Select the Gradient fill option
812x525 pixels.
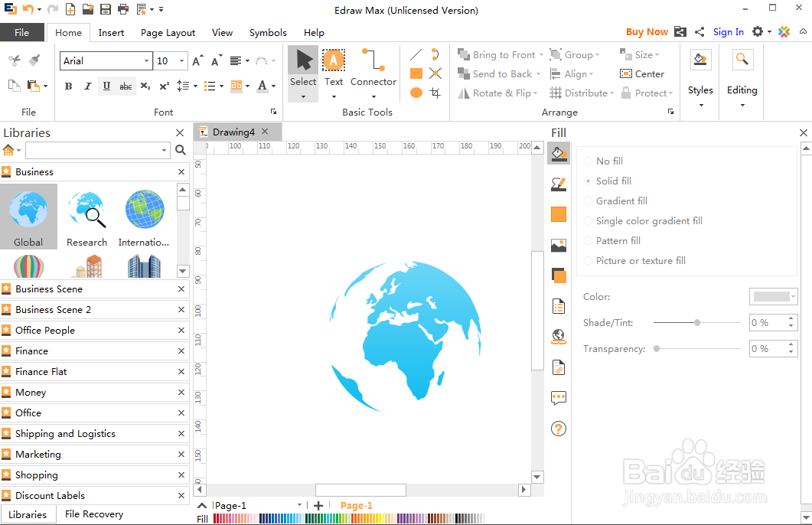click(x=616, y=201)
